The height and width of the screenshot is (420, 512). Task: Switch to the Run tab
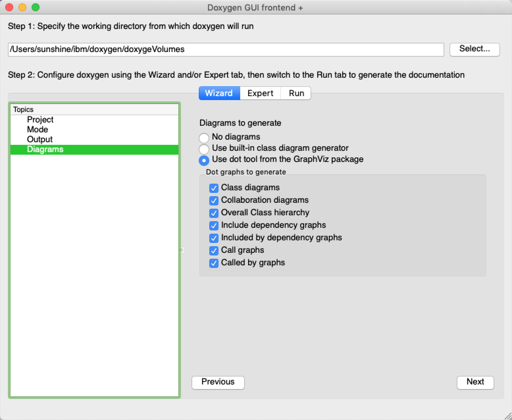[x=296, y=93]
